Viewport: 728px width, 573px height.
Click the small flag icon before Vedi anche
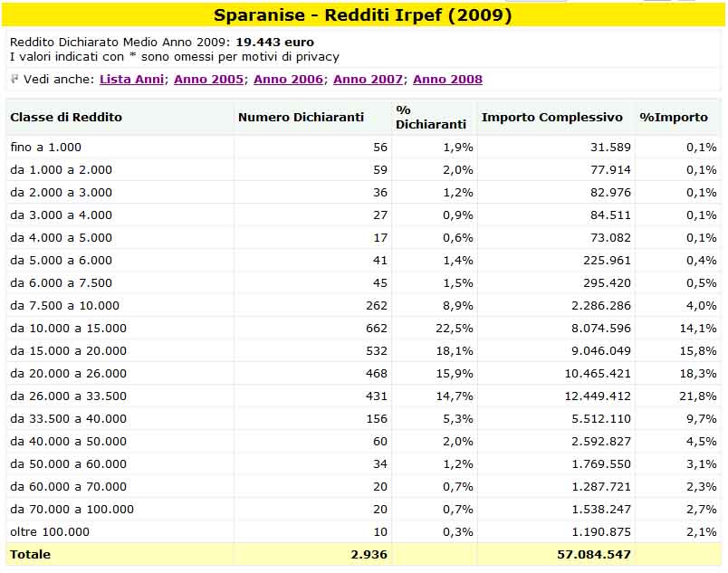point(14,79)
